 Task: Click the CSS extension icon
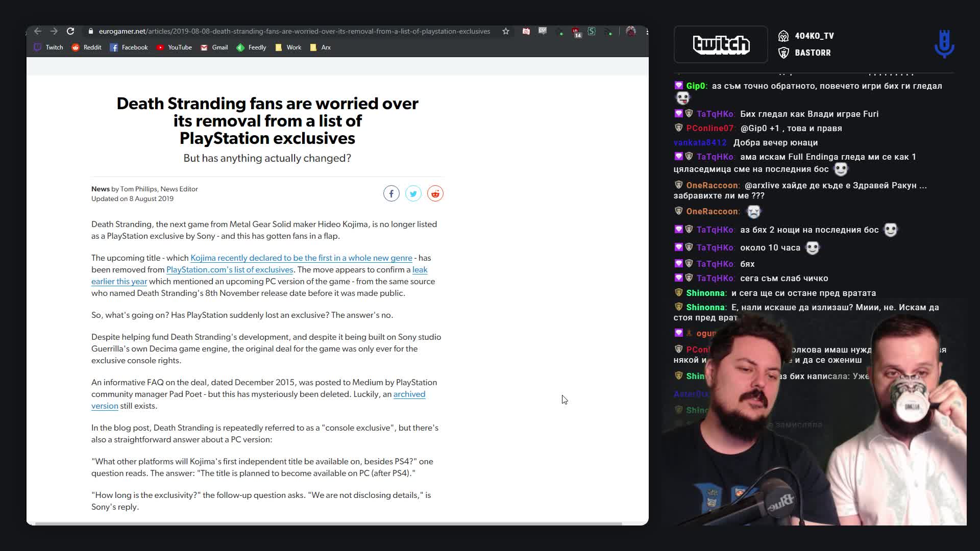[543, 31]
